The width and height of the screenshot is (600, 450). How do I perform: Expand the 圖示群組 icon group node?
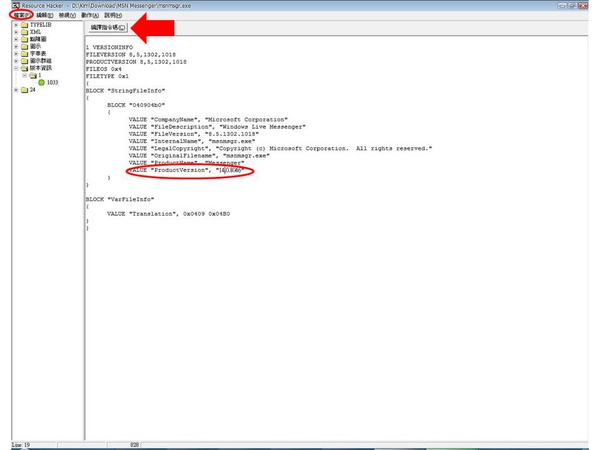[x=16, y=61]
